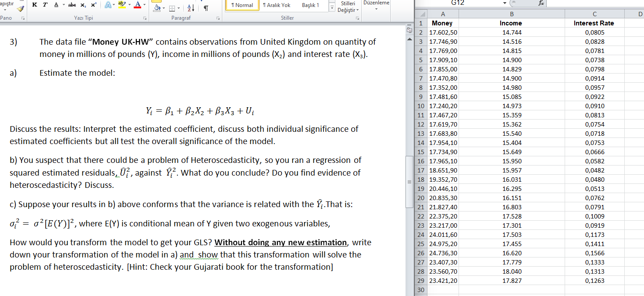Apply strikethrough formatting in the Yazı Tipi group

click(x=72, y=5)
